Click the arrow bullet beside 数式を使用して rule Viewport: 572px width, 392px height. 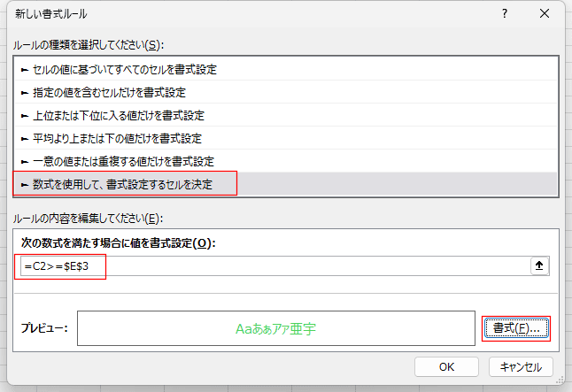coord(25,184)
